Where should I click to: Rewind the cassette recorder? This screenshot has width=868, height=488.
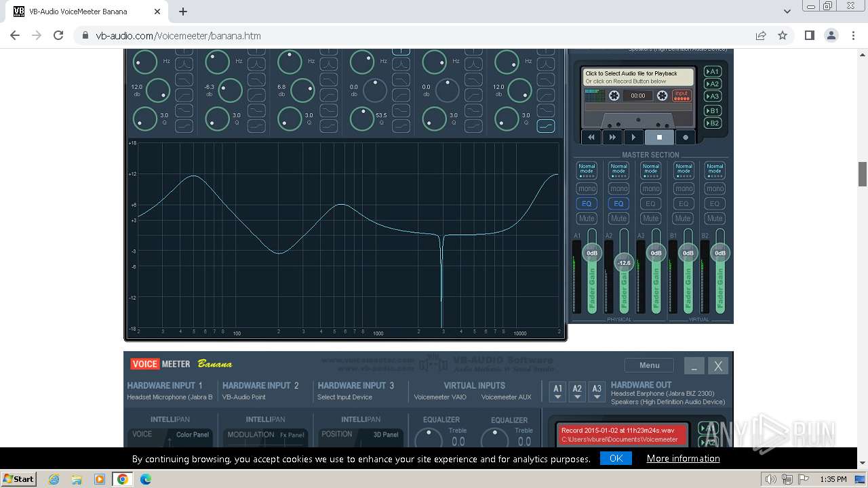coord(591,137)
